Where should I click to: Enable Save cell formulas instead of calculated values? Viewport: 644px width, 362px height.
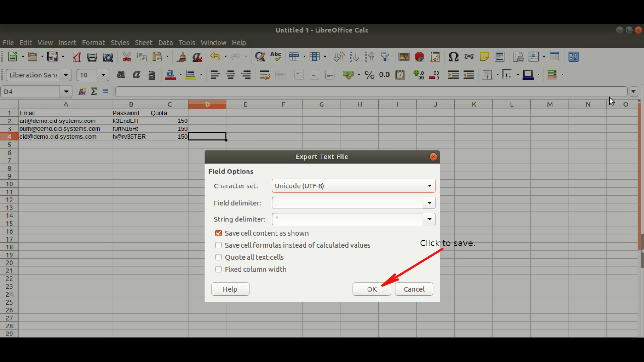point(218,245)
